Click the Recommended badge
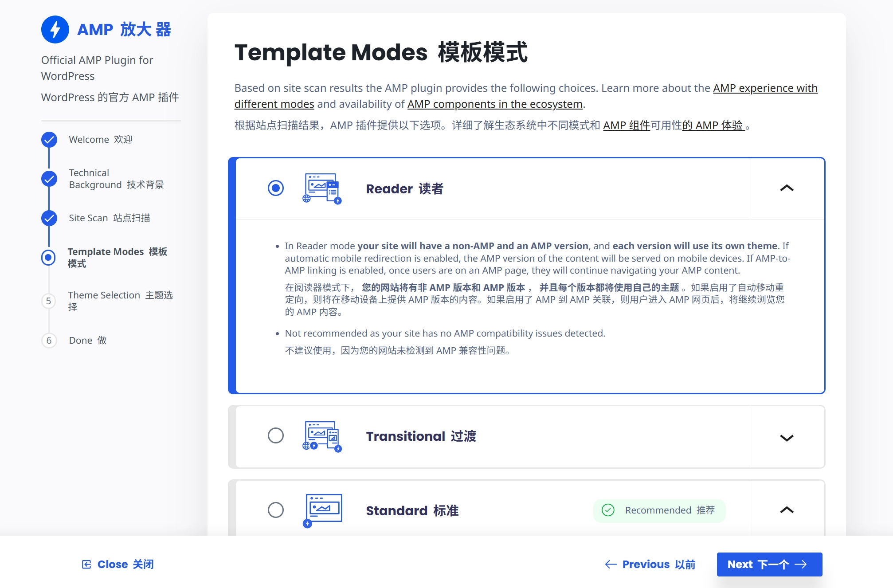The image size is (893, 588). (659, 510)
